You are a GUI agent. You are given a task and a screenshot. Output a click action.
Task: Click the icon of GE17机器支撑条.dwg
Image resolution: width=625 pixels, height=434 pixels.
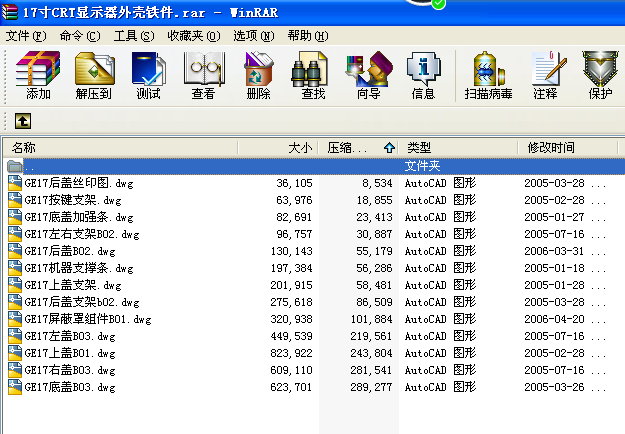coord(15,268)
